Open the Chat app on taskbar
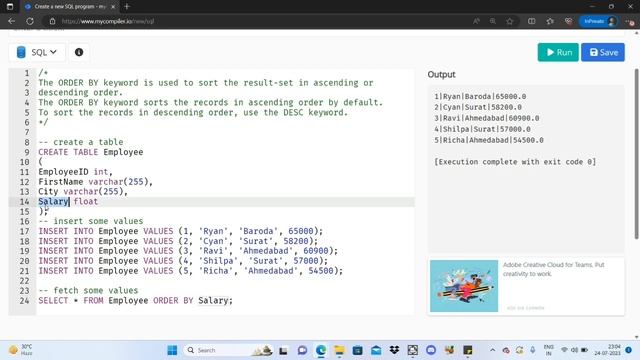 coord(302,350)
